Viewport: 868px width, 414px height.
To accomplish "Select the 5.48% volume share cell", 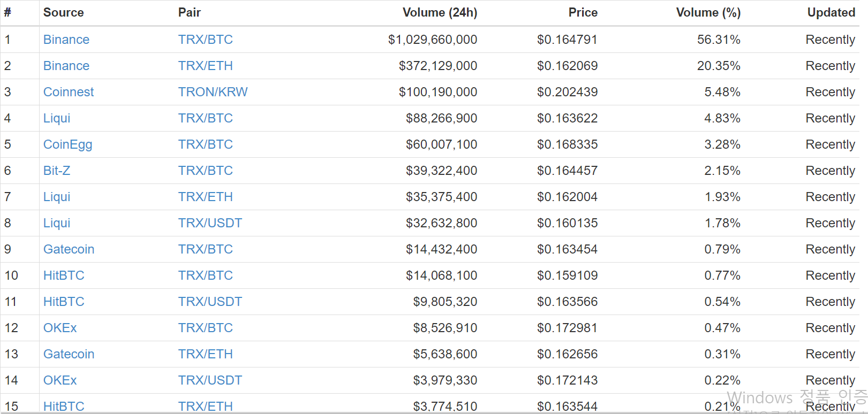I will tap(722, 92).
